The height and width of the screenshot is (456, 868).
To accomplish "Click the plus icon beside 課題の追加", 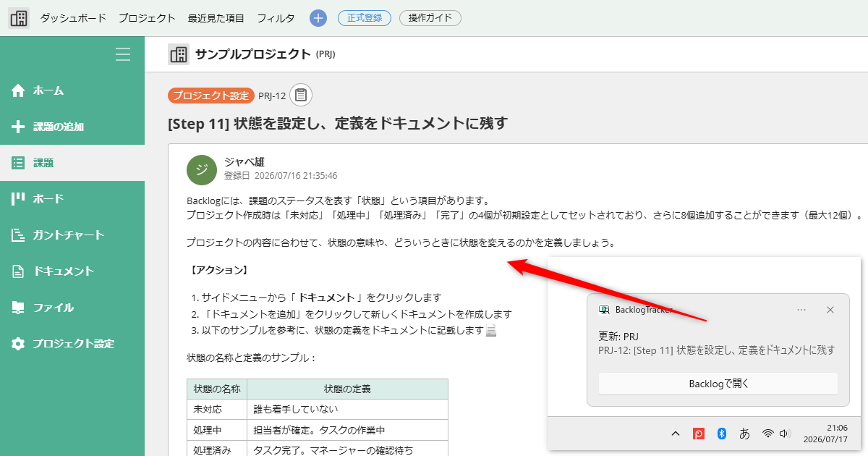I will pyautogui.click(x=18, y=127).
